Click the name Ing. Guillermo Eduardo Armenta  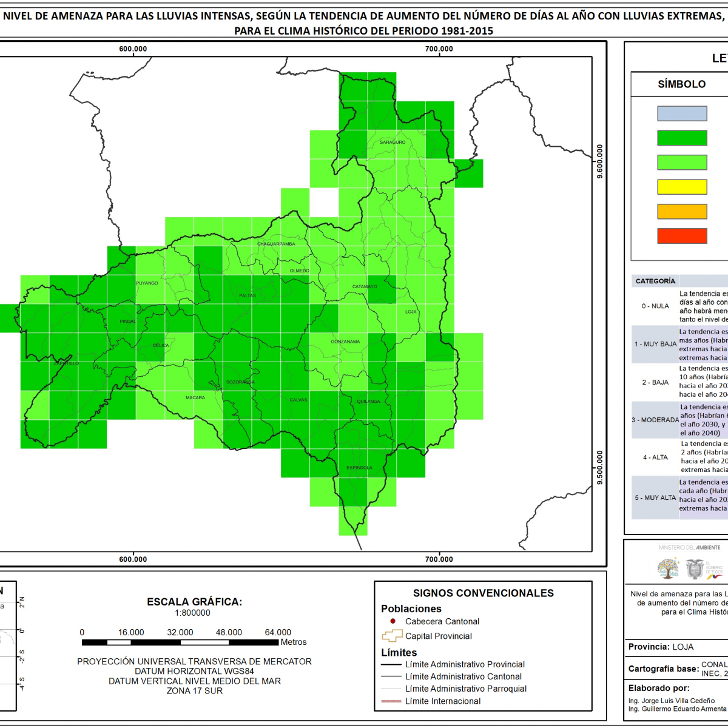click(x=677, y=709)
